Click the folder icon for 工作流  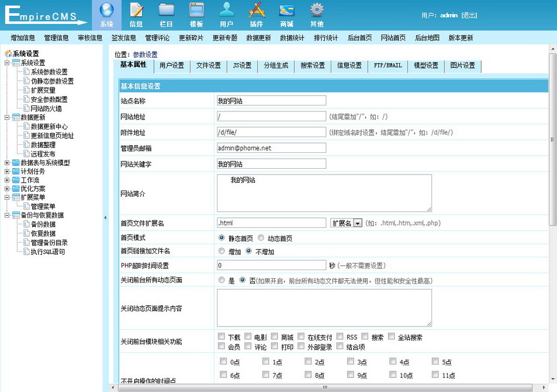tap(16, 180)
